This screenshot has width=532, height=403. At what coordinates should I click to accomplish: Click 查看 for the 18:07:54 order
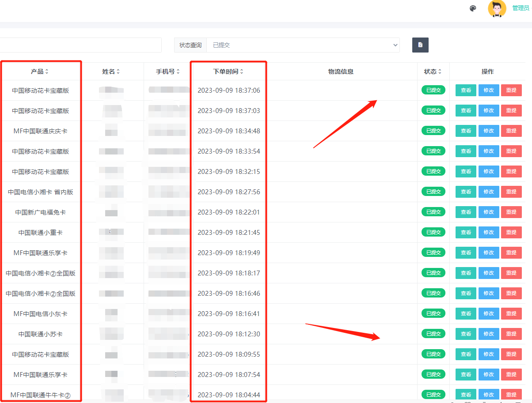(466, 375)
